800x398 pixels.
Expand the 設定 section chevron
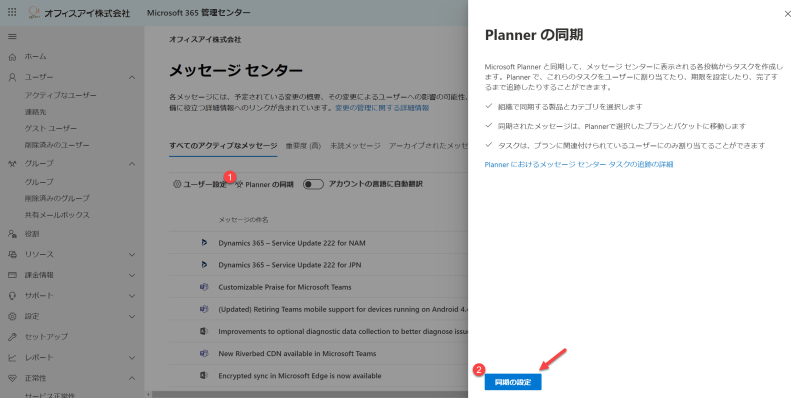click(x=132, y=316)
